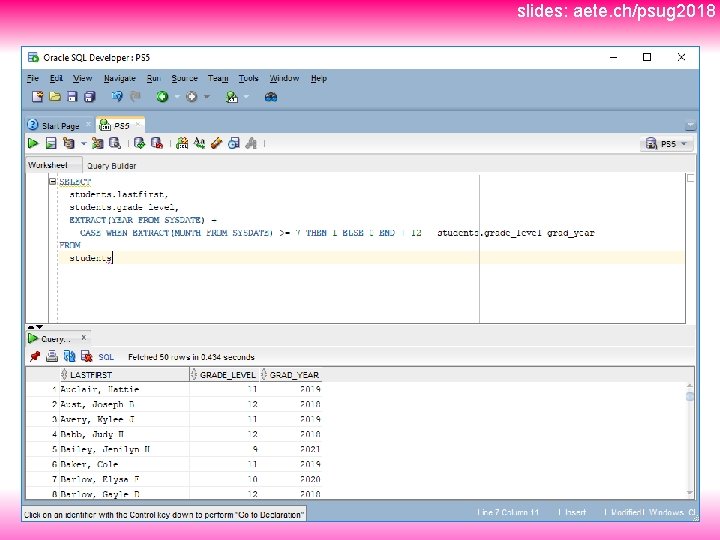
Task: Click the New file icon
Action: click(x=37, y=96)
